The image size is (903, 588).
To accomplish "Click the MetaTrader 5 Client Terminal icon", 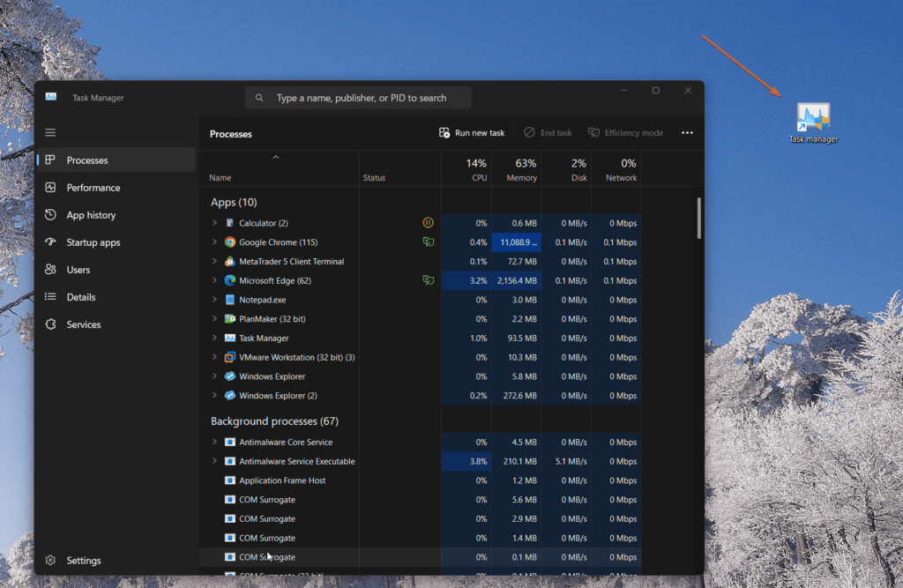I will tap(230, 262).
